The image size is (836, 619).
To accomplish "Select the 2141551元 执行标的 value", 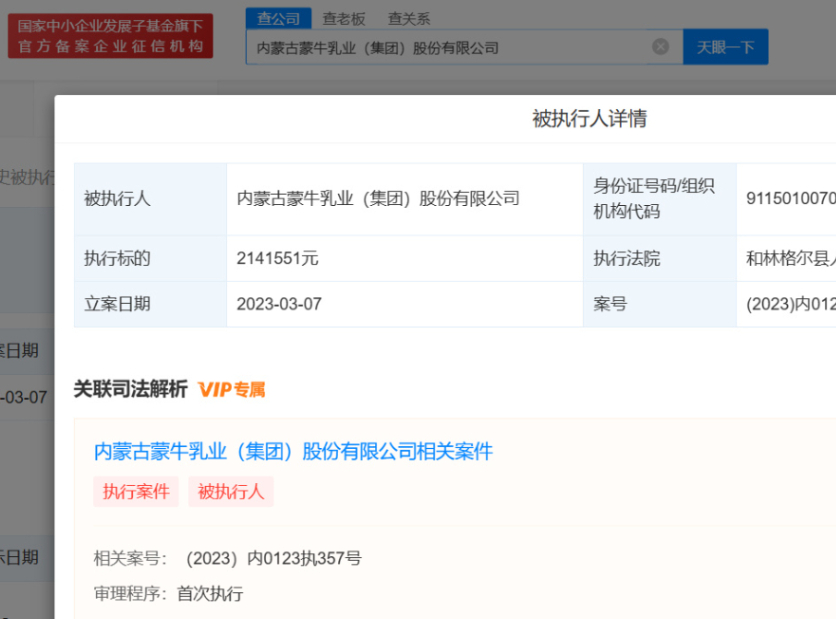I will pyautogui.click(x=277, y=258).
